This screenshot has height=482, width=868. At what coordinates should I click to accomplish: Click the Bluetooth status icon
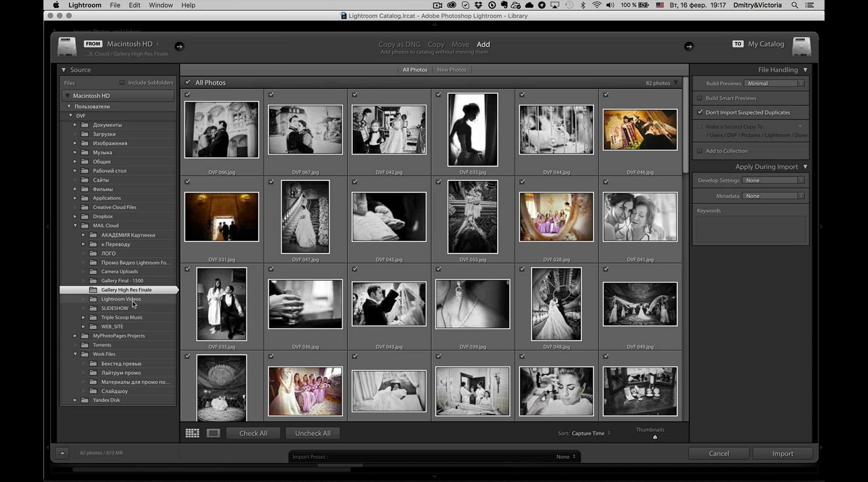click(583, 5)
